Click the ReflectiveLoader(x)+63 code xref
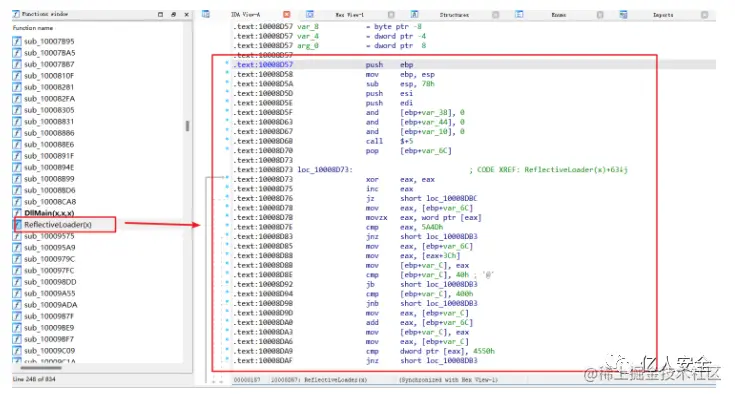 576,169
